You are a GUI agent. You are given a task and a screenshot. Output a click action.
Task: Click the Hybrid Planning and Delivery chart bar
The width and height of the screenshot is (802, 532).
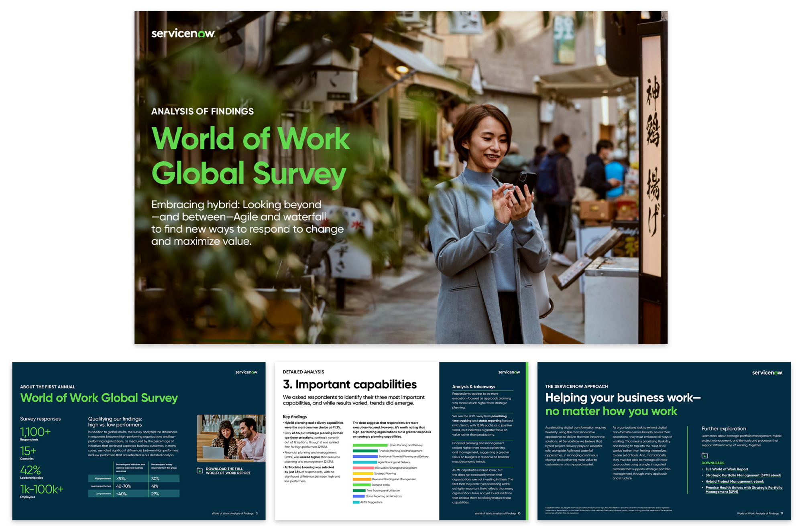(x=370, y=445)
